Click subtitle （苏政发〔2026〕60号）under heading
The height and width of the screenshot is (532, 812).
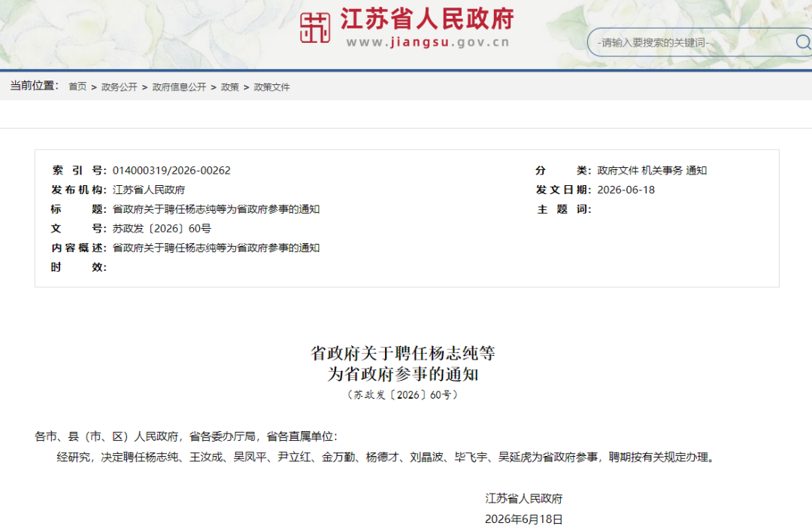pos(403,395)
